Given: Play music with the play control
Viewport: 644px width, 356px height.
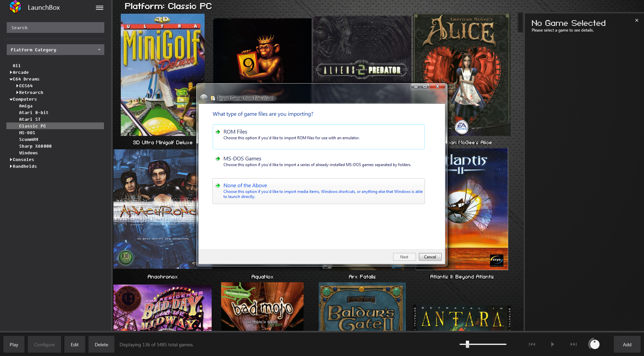Looking at the screenshot, I should [552, 344].
